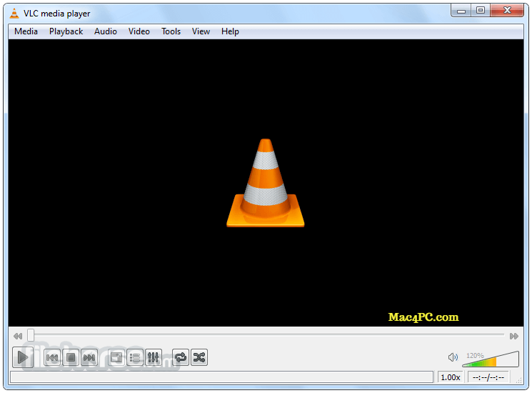Viewport: 532px width, 393px height.
Task: Open the View menu
Action: pos(201,31)
